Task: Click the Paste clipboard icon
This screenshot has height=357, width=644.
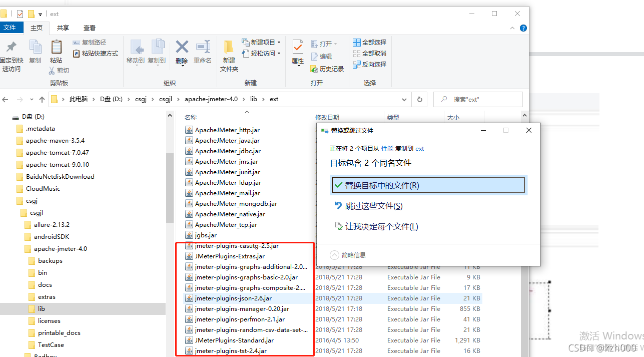Action: click(56, 47)
